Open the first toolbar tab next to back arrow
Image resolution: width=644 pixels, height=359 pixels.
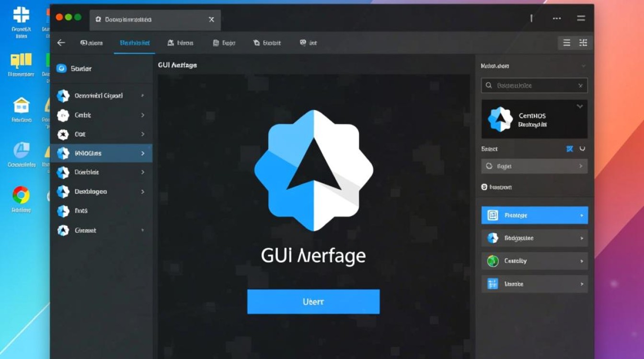(x=92, y=43)
